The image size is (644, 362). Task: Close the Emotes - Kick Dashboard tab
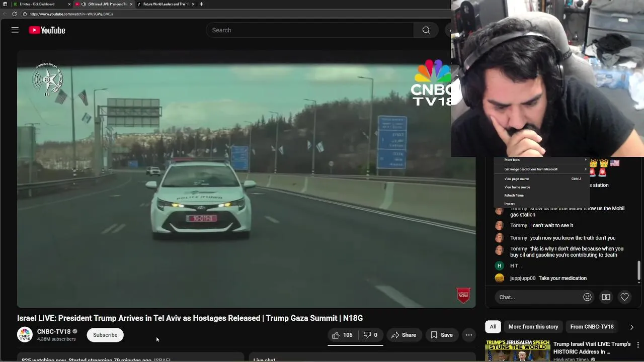69,4
